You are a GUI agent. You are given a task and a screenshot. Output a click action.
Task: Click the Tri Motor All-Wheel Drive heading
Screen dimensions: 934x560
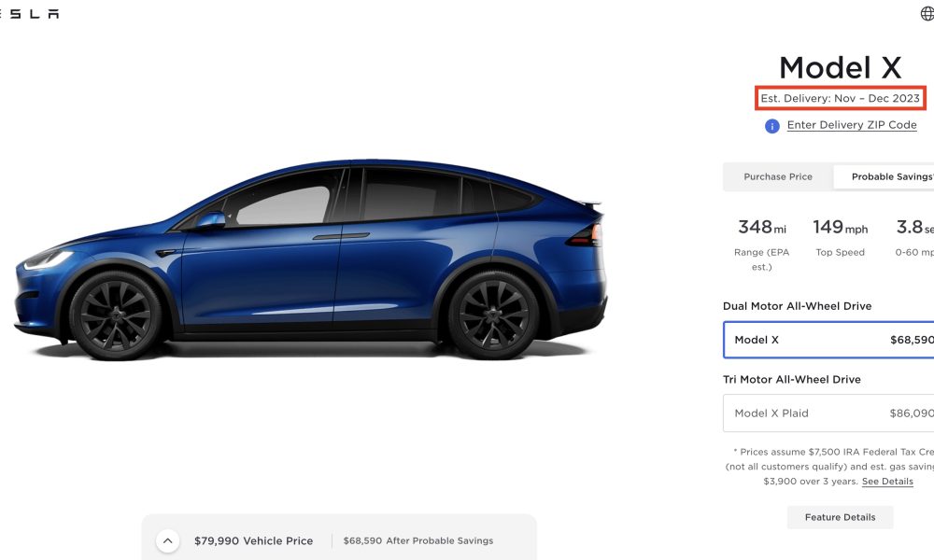pyautogui.click(x=792, y=380)
